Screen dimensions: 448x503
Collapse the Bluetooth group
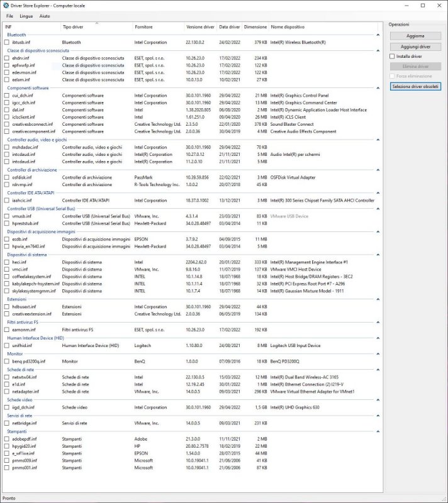[378, 35]
